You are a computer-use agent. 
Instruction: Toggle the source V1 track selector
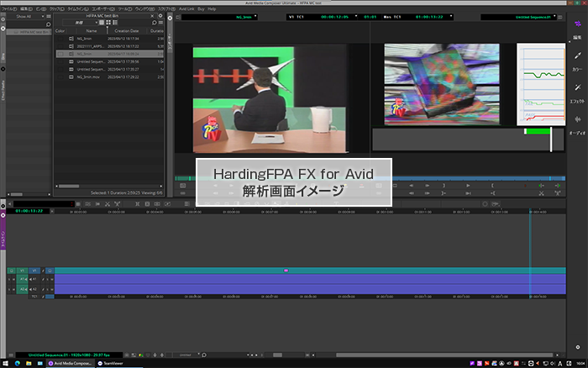[22, 271]
